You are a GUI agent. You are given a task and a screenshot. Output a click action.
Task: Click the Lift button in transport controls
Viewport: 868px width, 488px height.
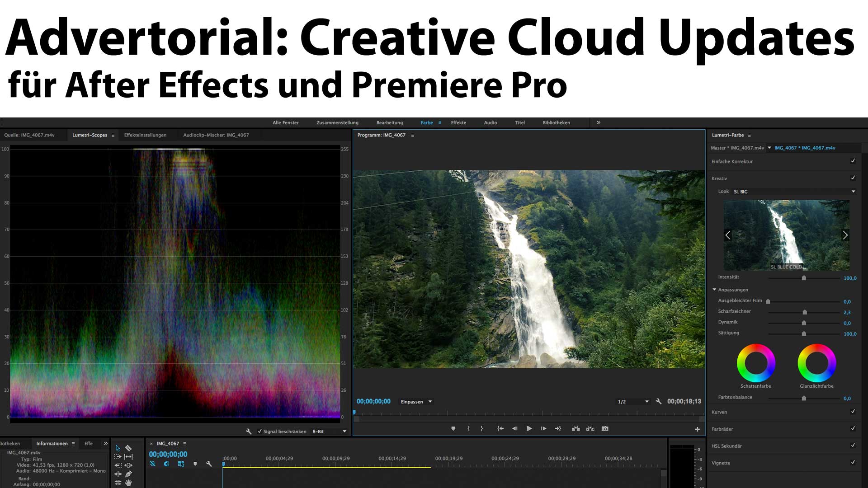(x=576, y=428)
